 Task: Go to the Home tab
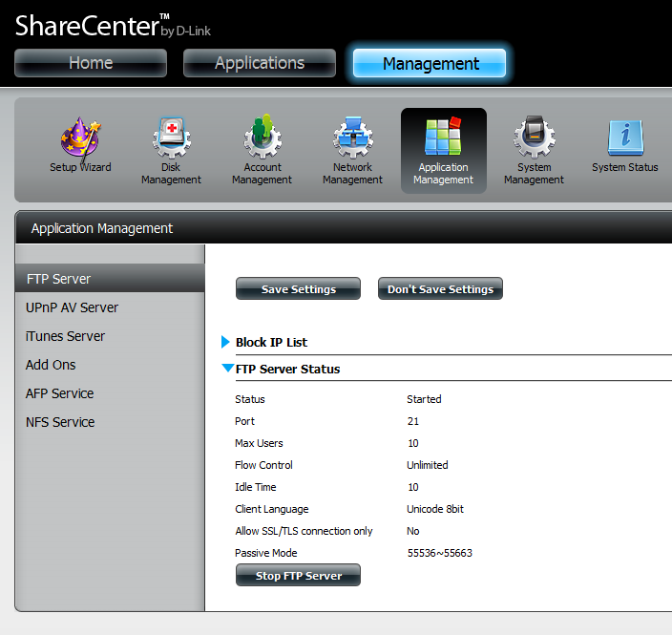[x=91, y=63]
